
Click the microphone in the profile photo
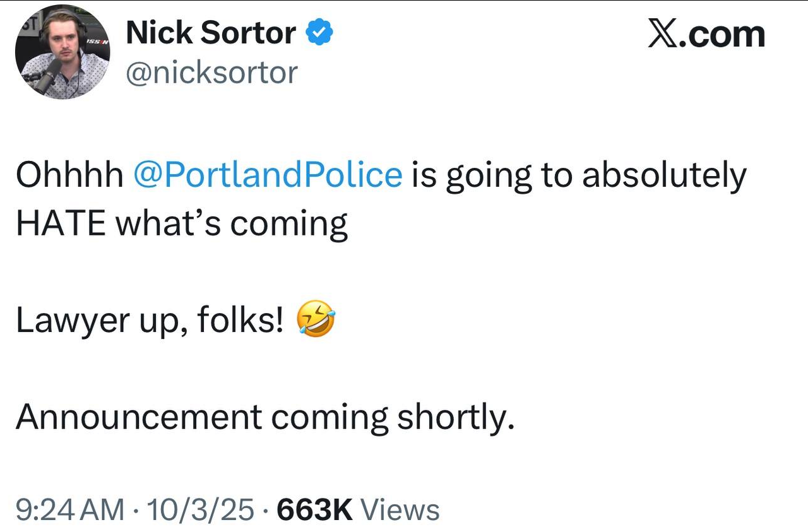[48, 76]
